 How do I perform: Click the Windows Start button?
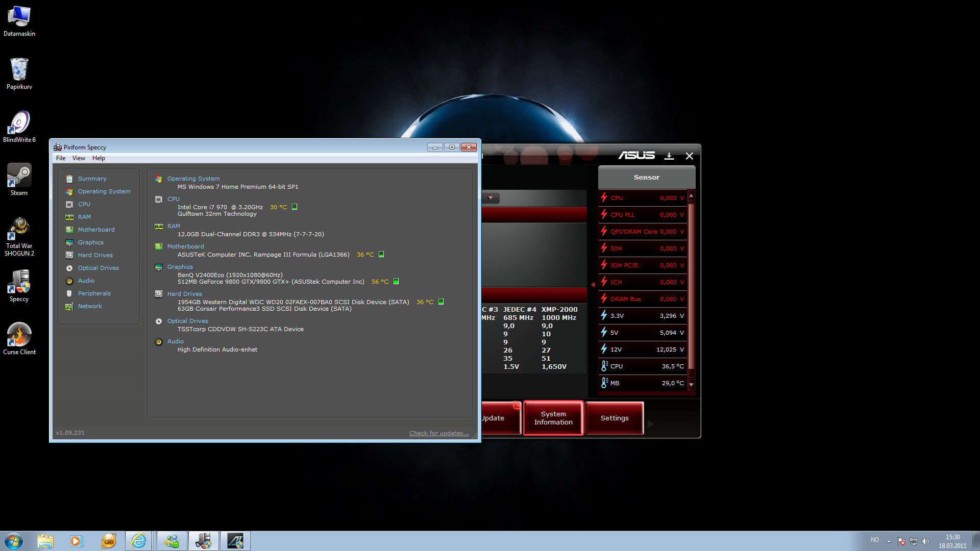pyautogui.click(x=14, y=541)
